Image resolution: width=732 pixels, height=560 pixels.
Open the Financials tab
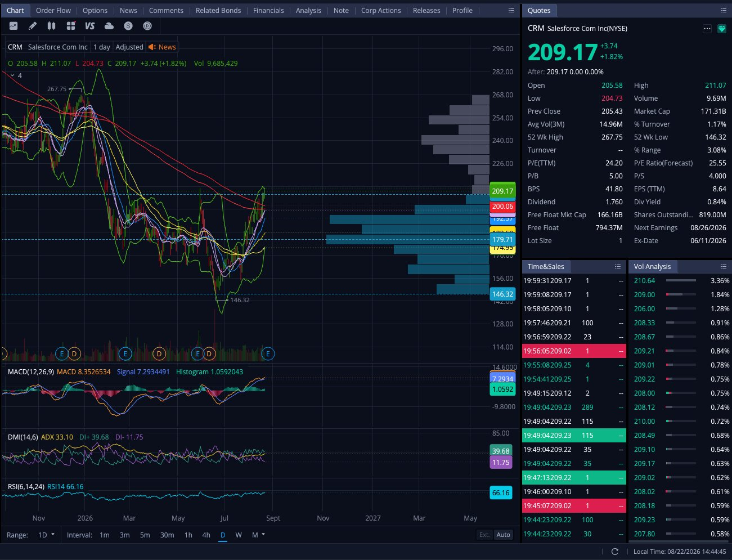pyautogui.click(x=268, y=11)
